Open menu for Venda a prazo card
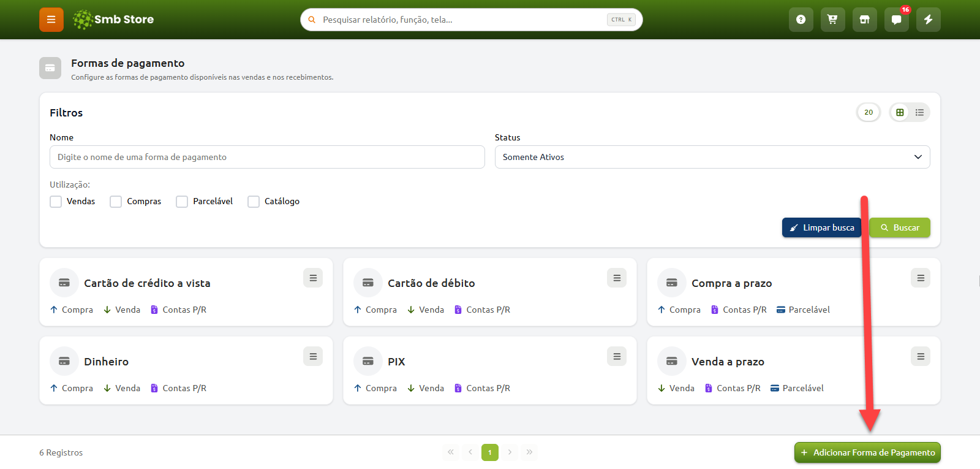The width and height of the screenshot is (980, 469). [921, 356]
